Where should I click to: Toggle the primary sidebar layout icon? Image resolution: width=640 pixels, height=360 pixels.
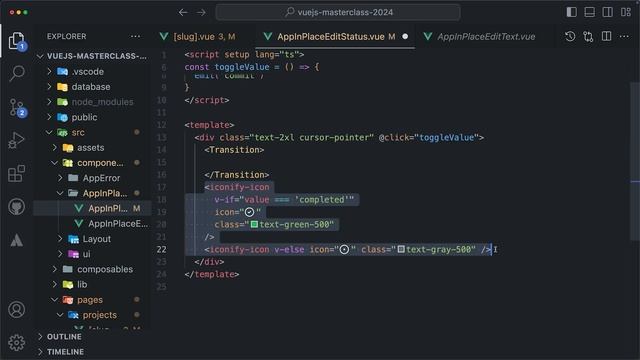coord(571,12)
